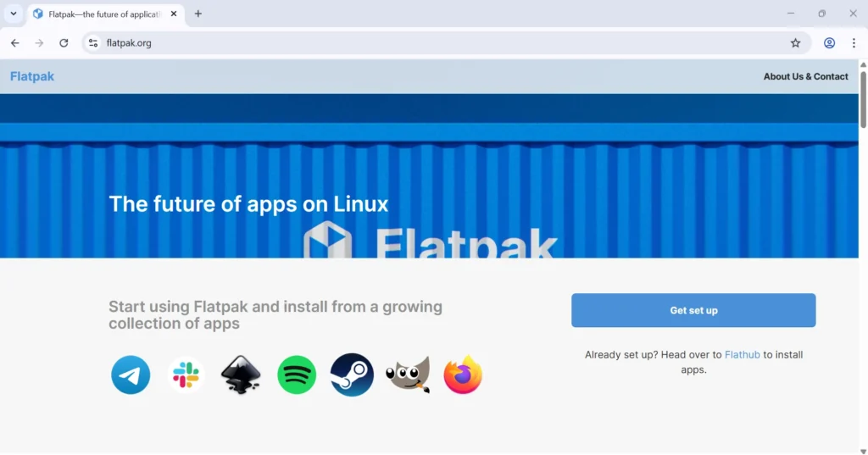Viewport: 868px width, 455px height.
Task: Select the Spotify app icon
Action: 297,375
